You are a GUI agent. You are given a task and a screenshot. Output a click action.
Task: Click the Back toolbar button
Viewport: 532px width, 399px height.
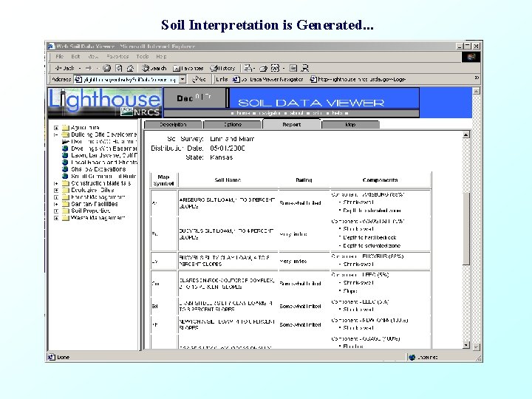point(64,68)
